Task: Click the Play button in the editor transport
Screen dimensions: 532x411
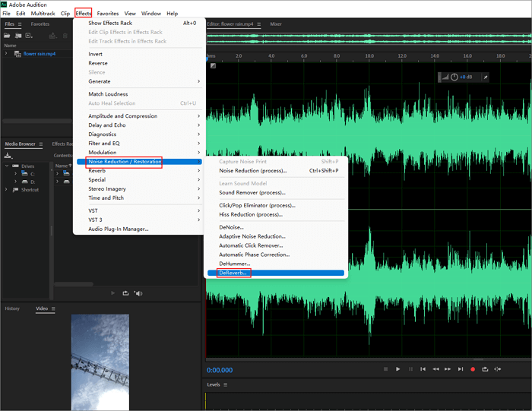Action: (x=397, y=369)
